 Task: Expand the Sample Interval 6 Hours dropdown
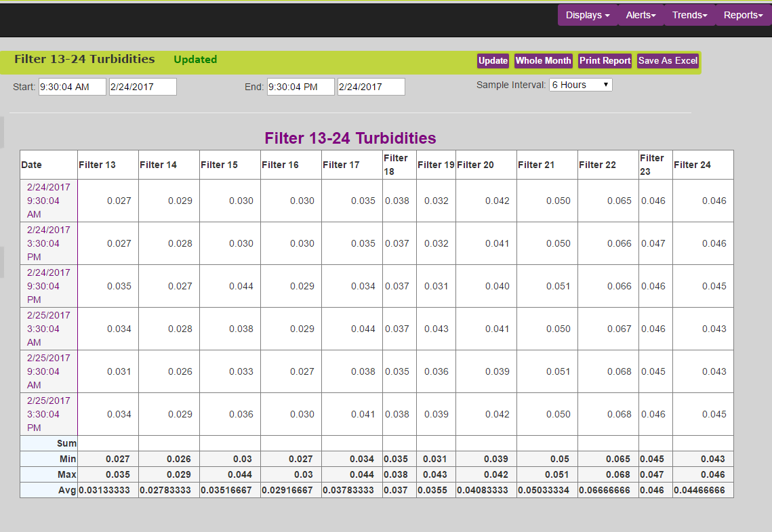coord(580,85)
